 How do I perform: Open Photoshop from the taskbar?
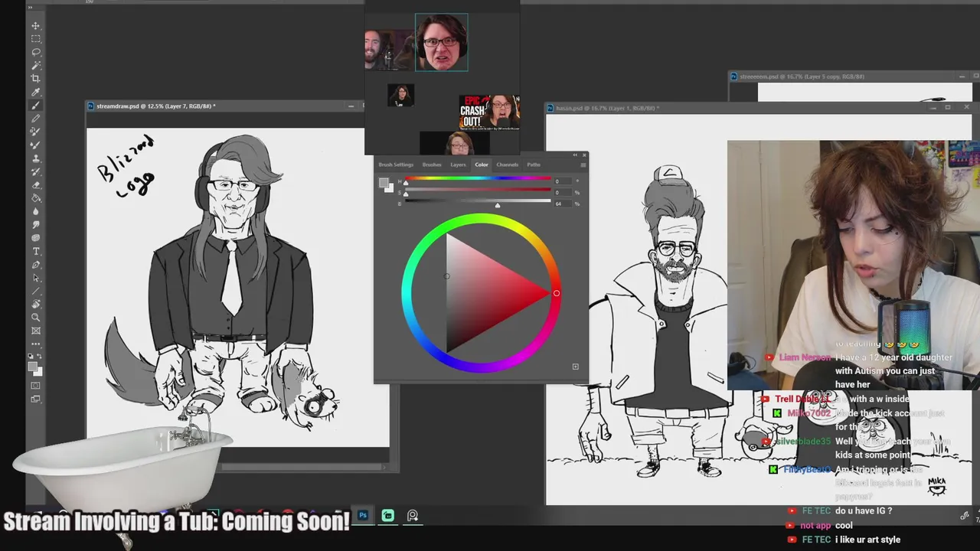click(x=363, y=515)
